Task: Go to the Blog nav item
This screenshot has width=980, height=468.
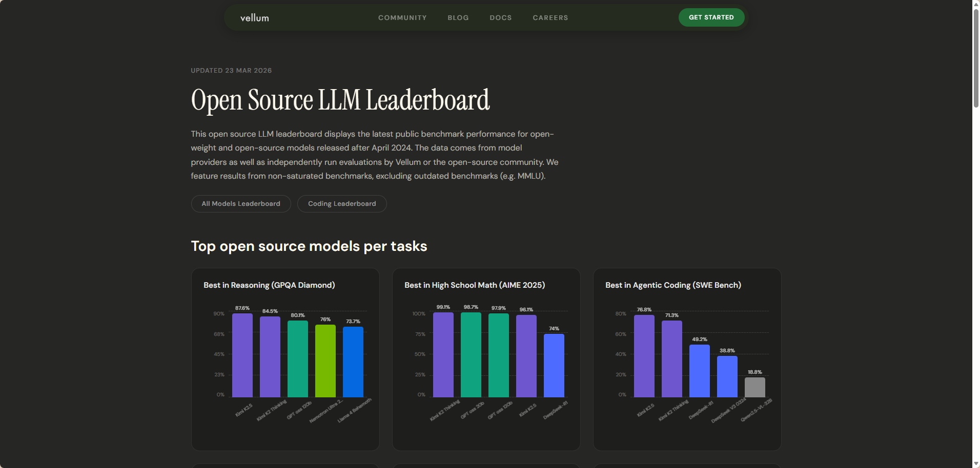Action: click(458, 17)
